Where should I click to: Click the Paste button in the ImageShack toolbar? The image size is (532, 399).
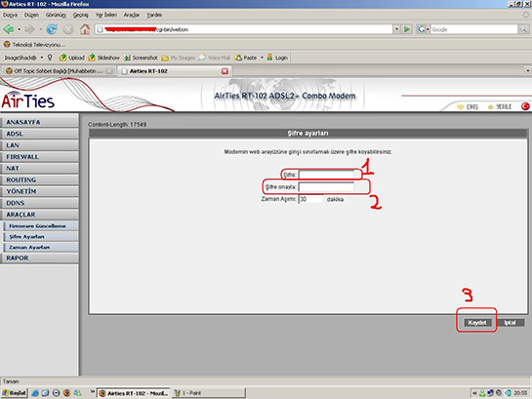click(246, 58)
